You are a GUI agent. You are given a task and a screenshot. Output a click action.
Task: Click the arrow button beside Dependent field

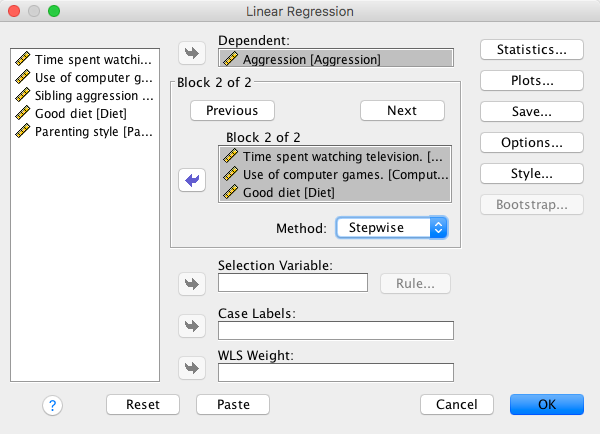coord(191,51)
